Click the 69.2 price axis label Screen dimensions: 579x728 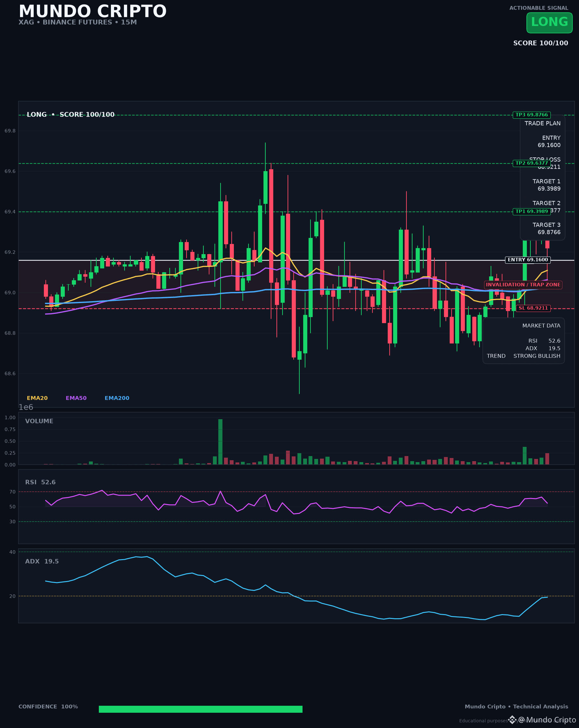(10, 252)
